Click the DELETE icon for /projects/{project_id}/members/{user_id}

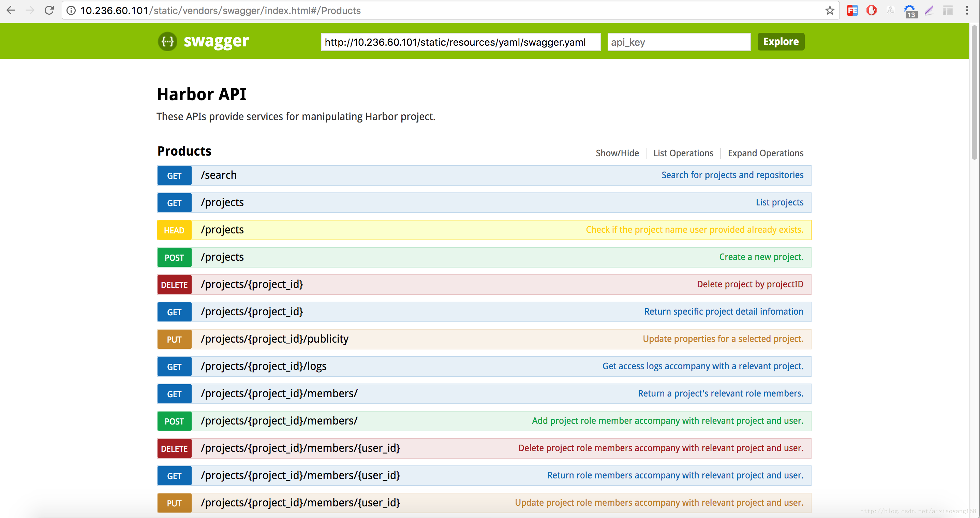click(x=174, y=449)
